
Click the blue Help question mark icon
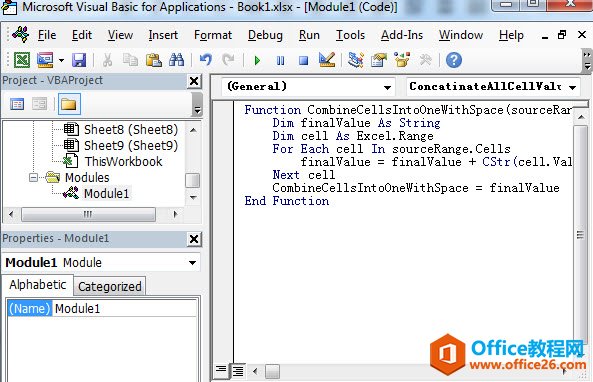coord(453,60)
